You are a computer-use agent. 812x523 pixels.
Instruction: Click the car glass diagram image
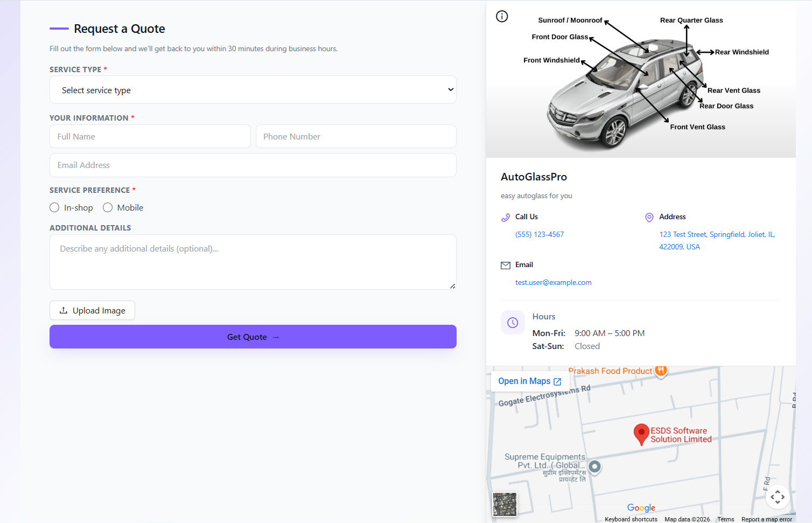[641, 79]
